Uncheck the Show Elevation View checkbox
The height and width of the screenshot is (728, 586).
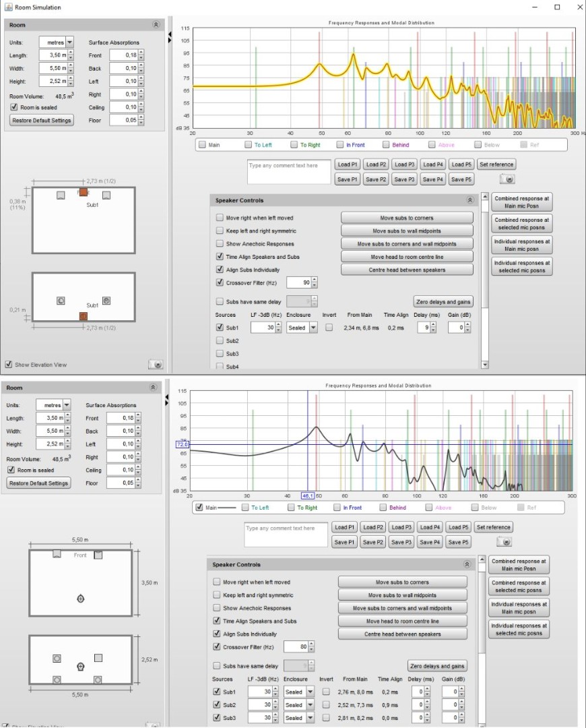pyautogui.click(x=9, y=365)
